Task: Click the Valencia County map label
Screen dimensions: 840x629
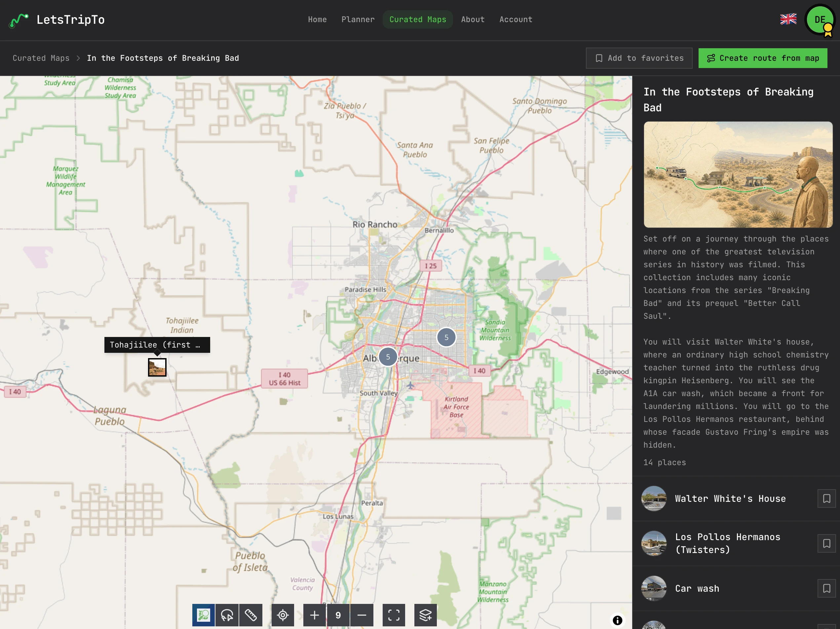Action: [302, 584]
